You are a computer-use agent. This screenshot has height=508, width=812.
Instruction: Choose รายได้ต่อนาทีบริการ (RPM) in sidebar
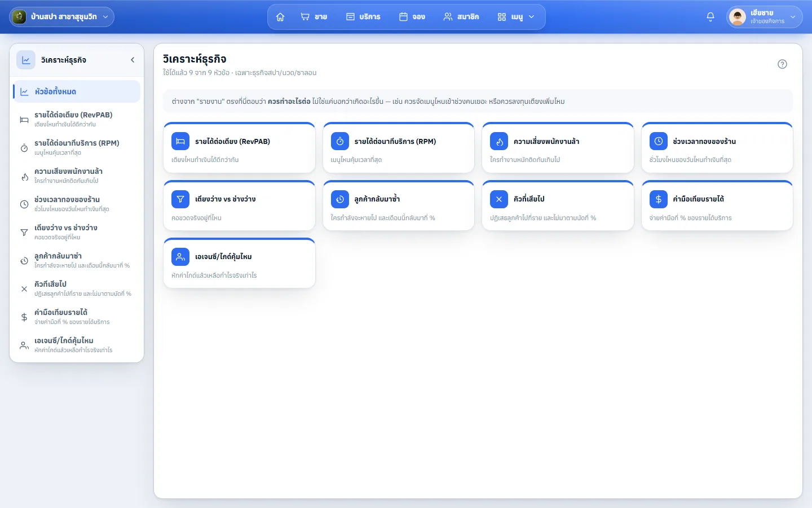point(77,147)
